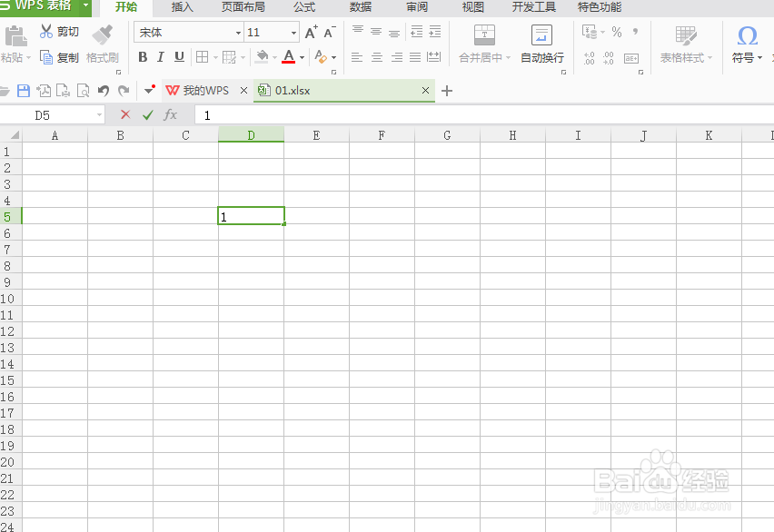774x532 pixels.
Task: Save the document with floppy icon
Action: tap(24, 91)
